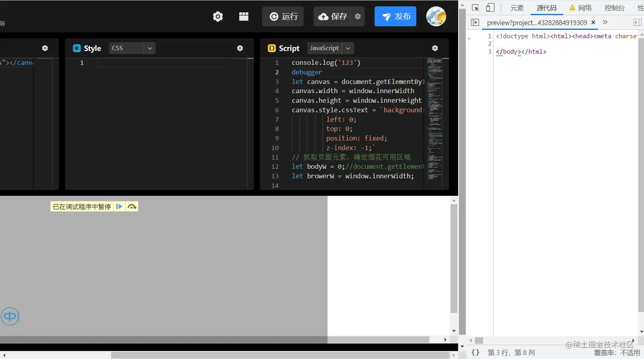Resume script execution from the paused overlay

coord(119,207)
